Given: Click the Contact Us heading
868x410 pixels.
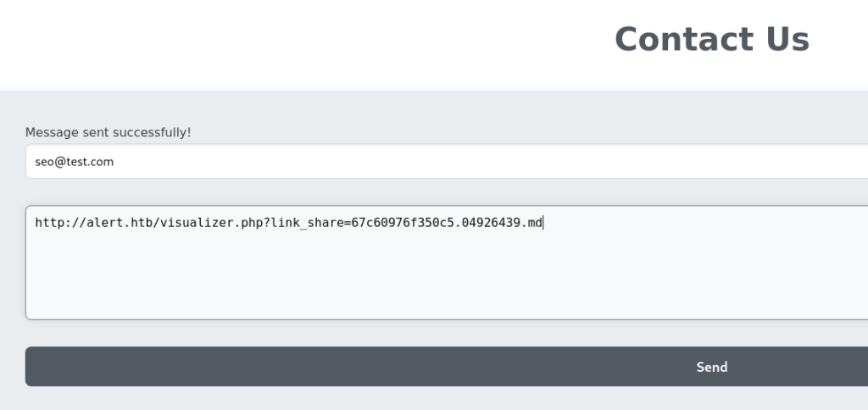Looking at the screenshot, I should point(711,40).
